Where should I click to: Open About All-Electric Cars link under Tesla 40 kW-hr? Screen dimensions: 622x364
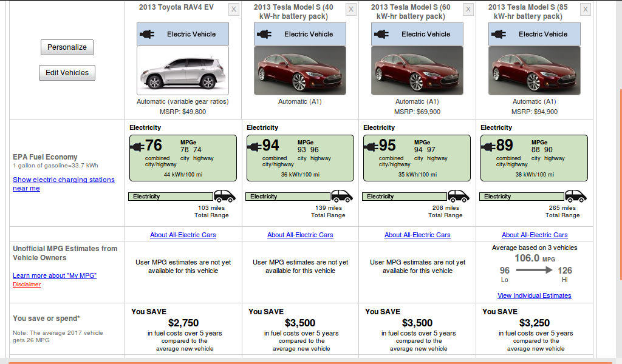click(300, 235)
